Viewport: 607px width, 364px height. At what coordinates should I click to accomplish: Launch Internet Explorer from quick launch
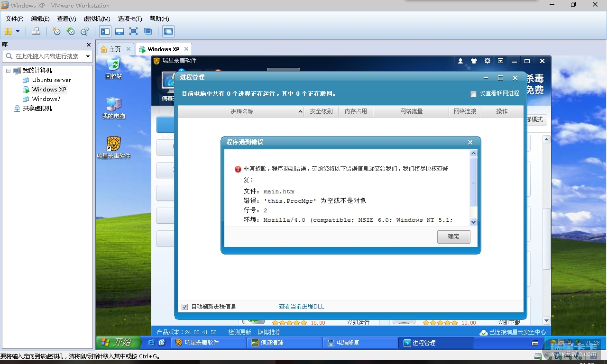[151, 343]
